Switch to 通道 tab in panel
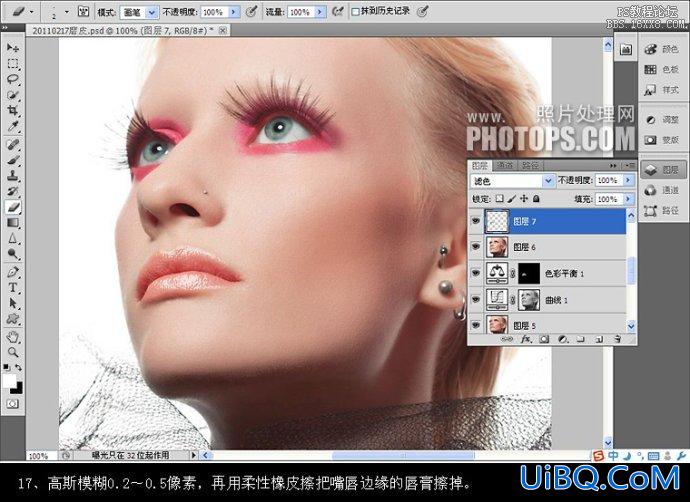 coord(505,165)
